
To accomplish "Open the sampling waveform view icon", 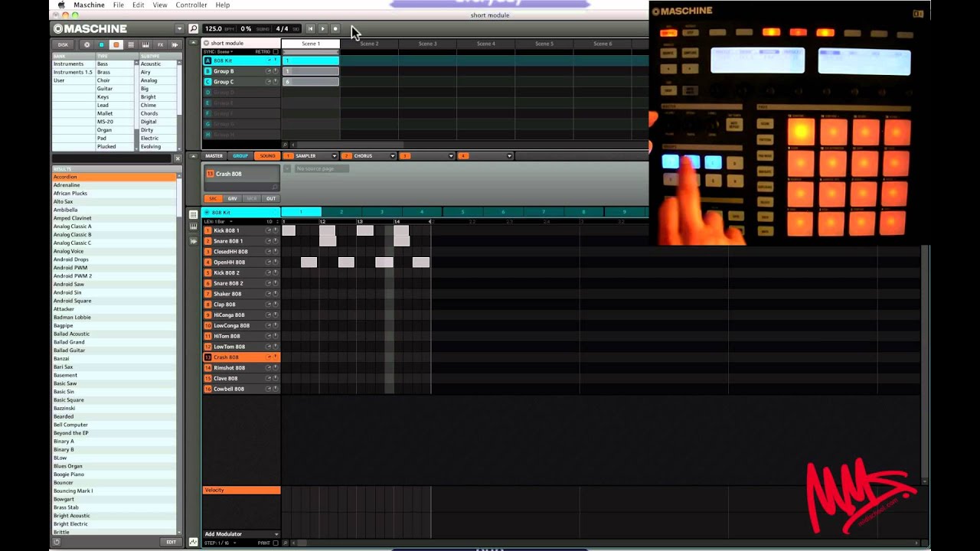I will (193, 241).
